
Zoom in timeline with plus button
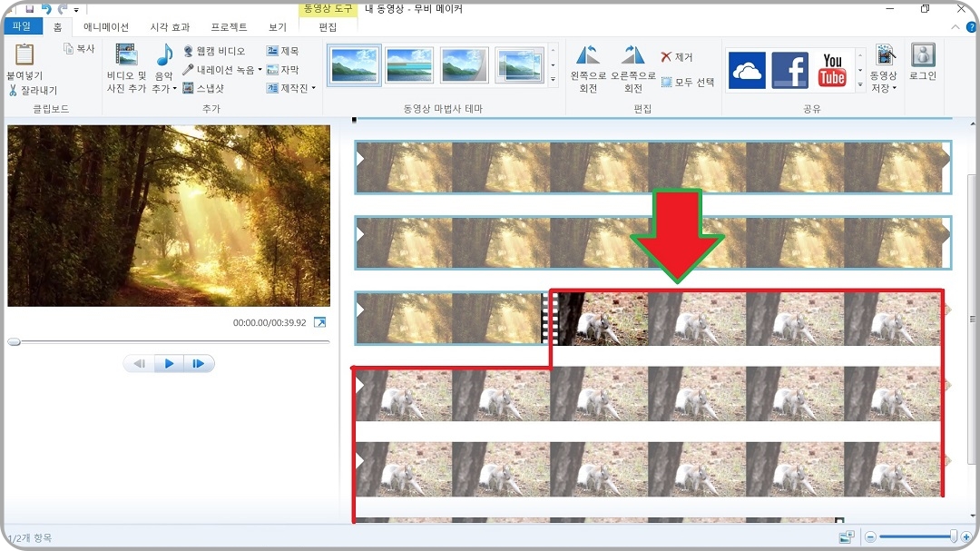(966, 536)
